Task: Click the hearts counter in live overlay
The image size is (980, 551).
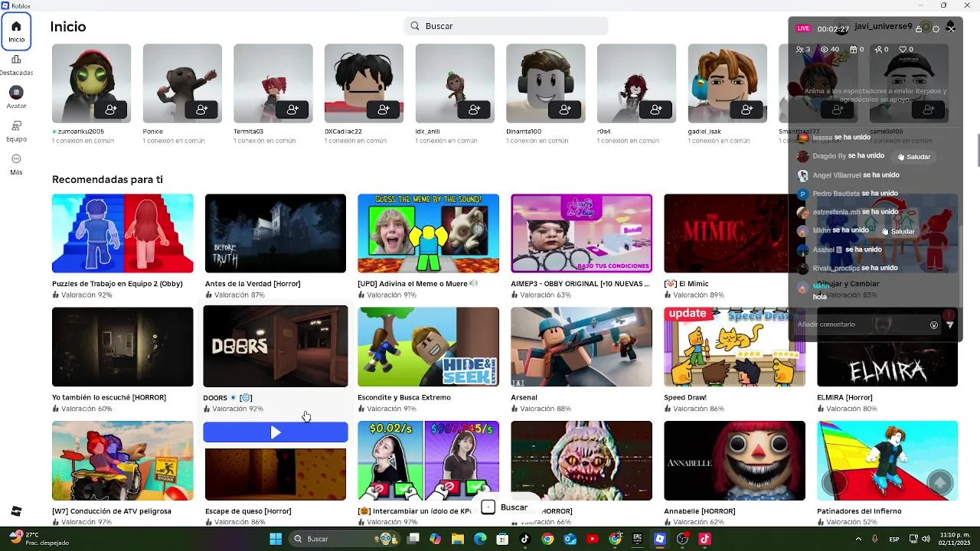Action: point(906,49)
